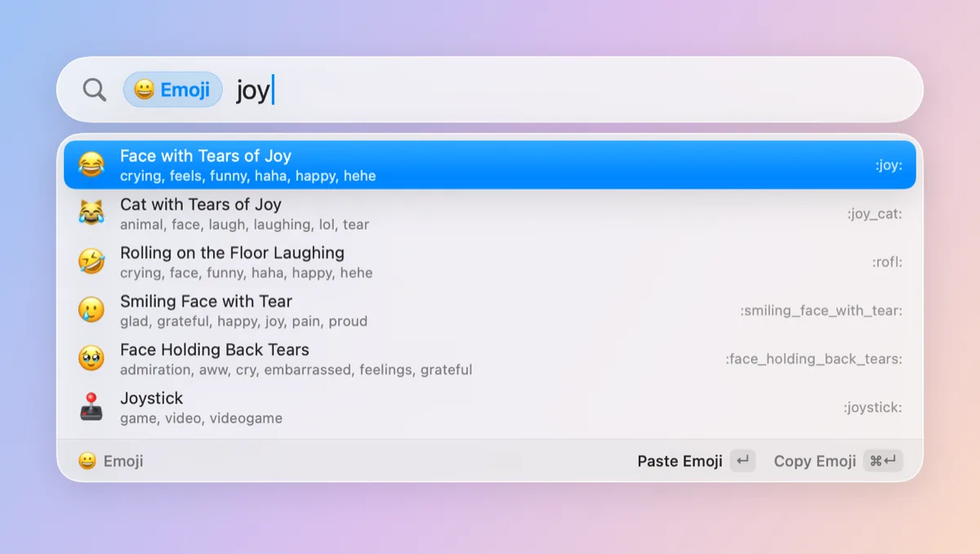Image resolution: width=980 pixels, height=554 pixels.
Task: Click the return key icon beside Paste Emoji
Action: 742,461
